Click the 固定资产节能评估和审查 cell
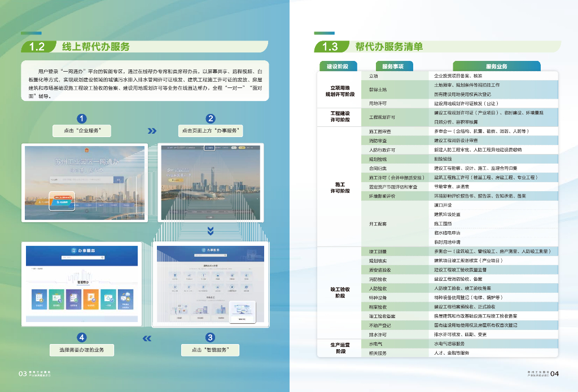Image resolution: width=578 pixels, height=392 pixels. pos(395,187)
